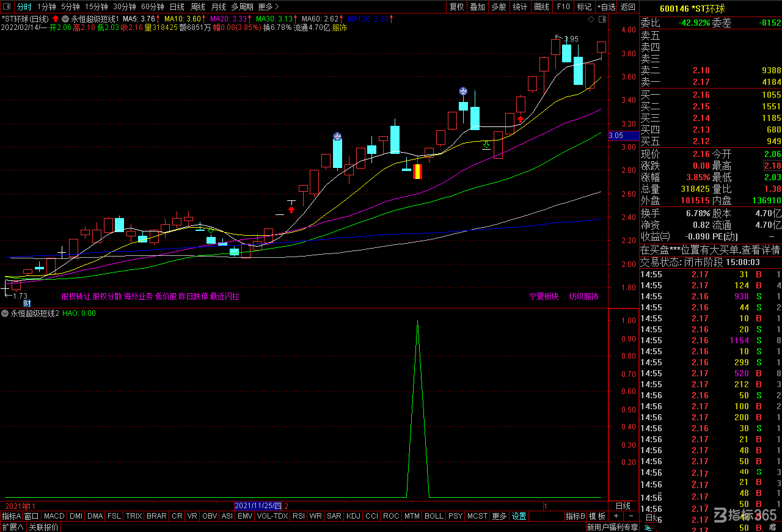
Task: Expand the 扩展 panel
Action: [x=12, y=527]
